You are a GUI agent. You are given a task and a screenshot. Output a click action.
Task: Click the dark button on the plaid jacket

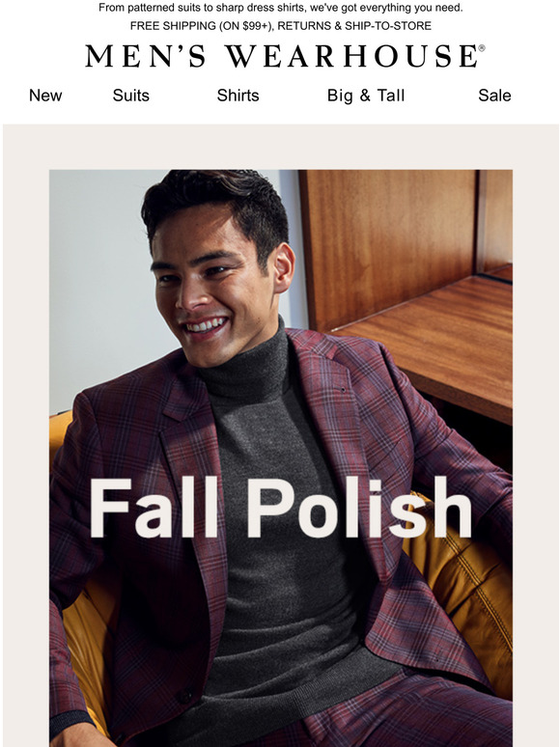[185, 696]
